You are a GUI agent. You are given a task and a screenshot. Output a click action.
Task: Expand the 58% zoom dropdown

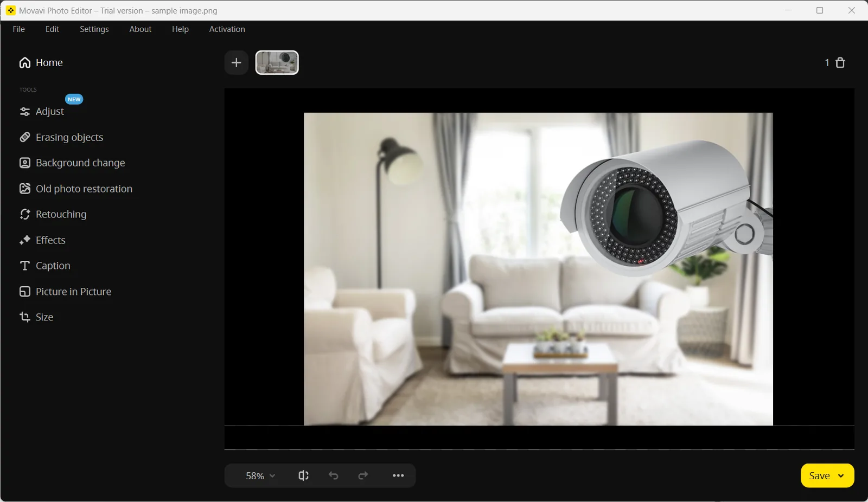click(260, 476)
